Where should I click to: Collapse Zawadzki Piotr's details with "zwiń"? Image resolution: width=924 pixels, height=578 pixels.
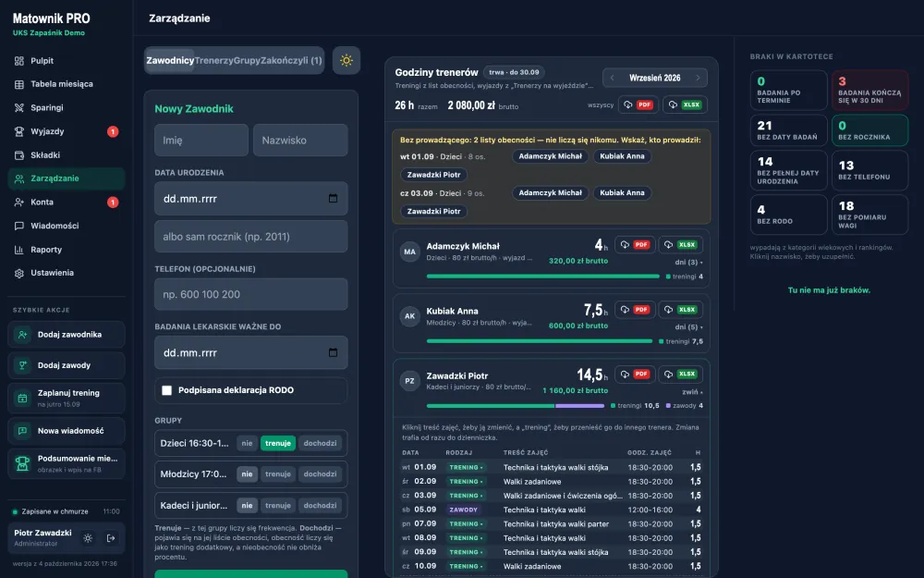point(692,391)
